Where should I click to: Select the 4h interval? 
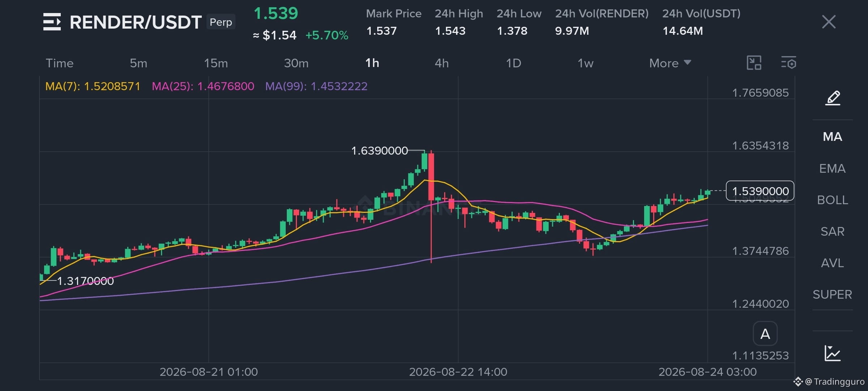[442, 63]
